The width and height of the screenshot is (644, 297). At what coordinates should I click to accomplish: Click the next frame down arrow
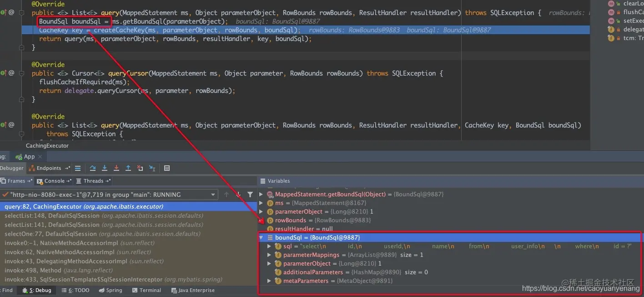coord(238,195)
